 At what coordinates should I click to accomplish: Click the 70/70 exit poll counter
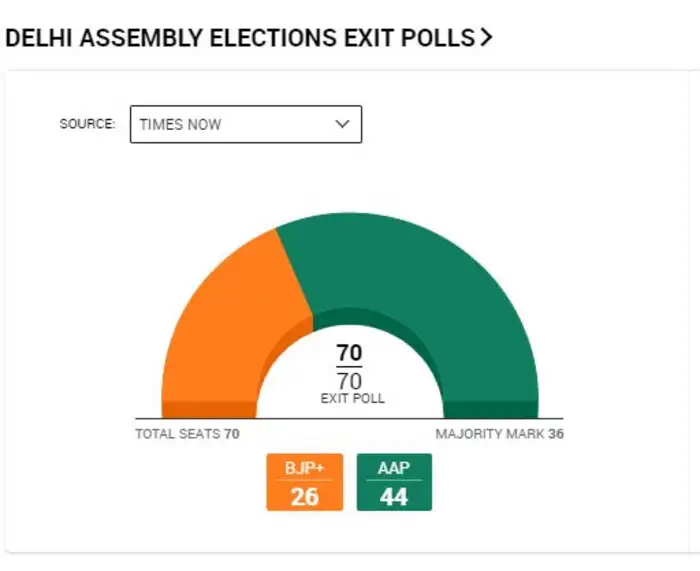(350, 367)
